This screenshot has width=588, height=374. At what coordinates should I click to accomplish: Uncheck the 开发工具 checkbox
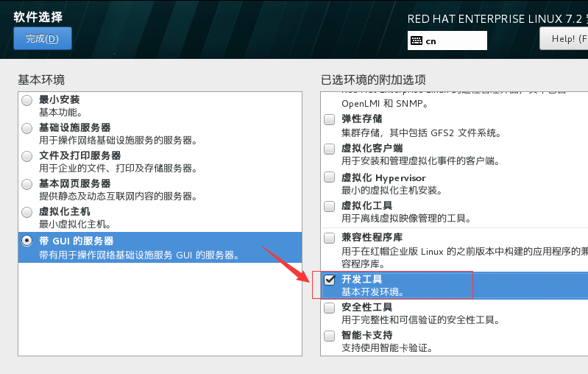pyautogui.click(x=329, y=280)
